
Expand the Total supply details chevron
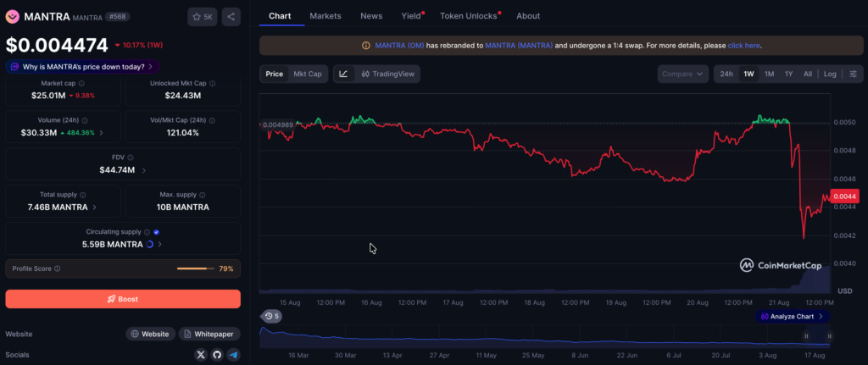(95, 207)
